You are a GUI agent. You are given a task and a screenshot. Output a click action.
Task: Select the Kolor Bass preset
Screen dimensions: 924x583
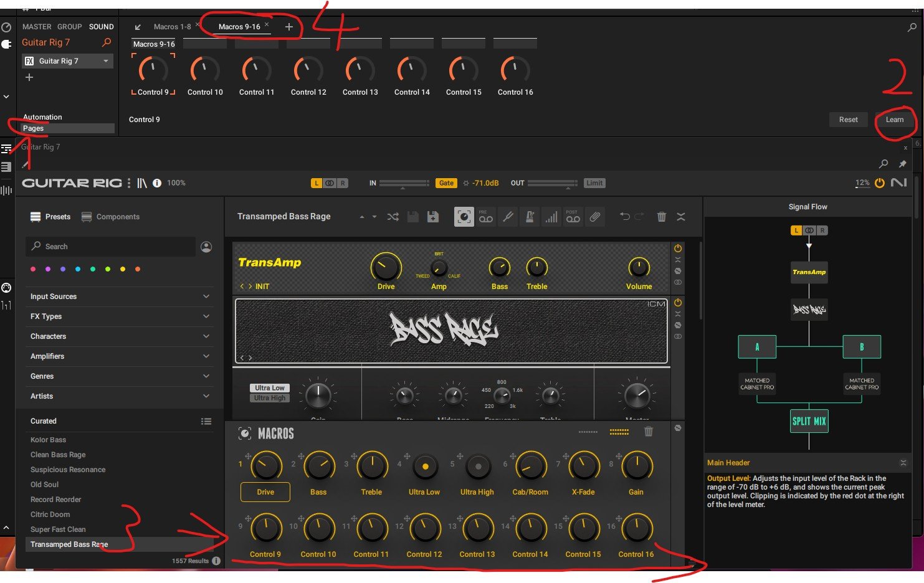tap(48, 440)
